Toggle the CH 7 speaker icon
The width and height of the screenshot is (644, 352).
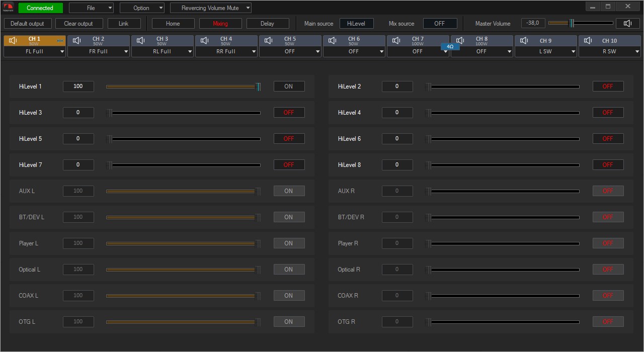click(396, 40)
